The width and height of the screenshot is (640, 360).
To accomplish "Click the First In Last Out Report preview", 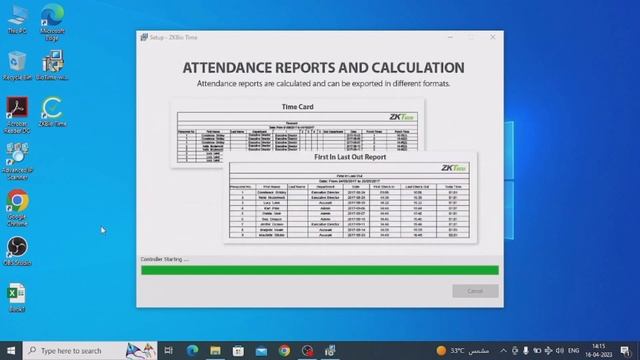I will 350,198.
